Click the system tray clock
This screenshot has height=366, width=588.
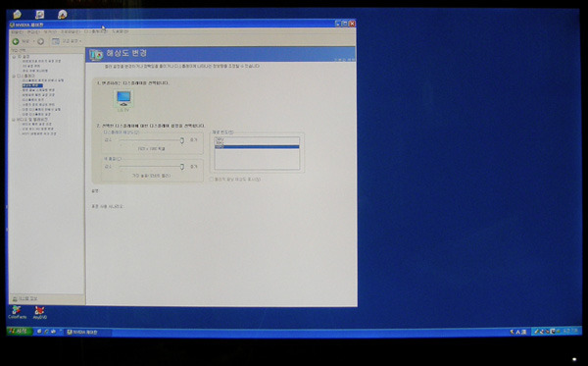tap(570, 331)
